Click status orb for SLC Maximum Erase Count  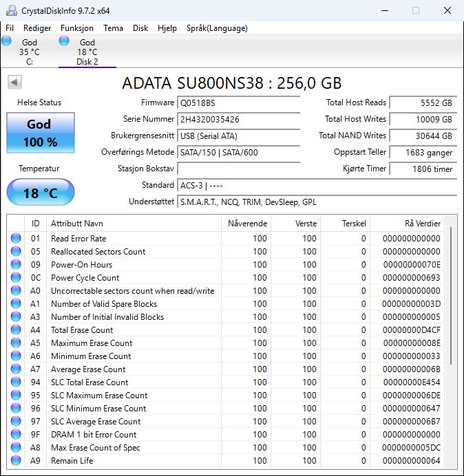[x=16, y=395]
